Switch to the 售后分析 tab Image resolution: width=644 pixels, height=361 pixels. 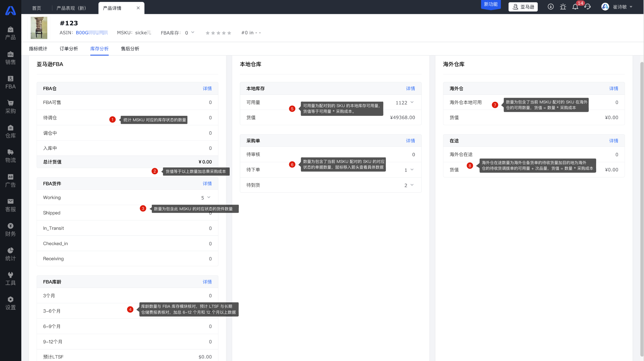coord(130,49)
